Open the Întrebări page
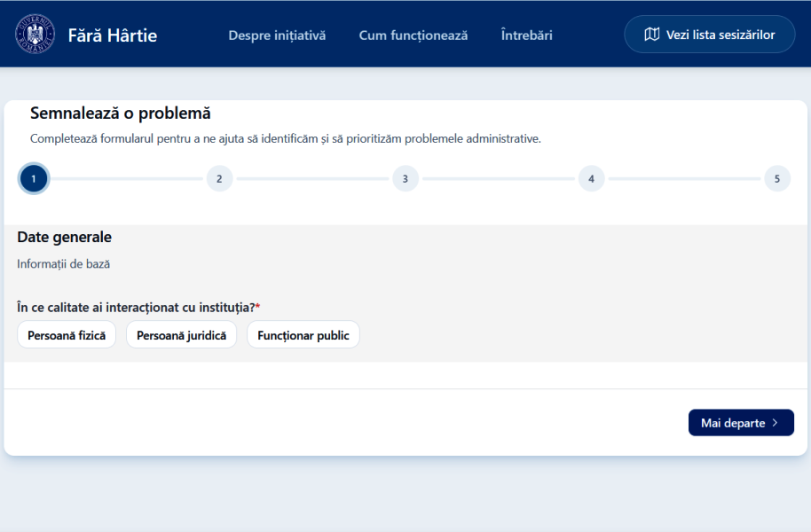Image resolution: width=811 pixels, height=532 pixels. pyautogui.click(x=526, y=35)
